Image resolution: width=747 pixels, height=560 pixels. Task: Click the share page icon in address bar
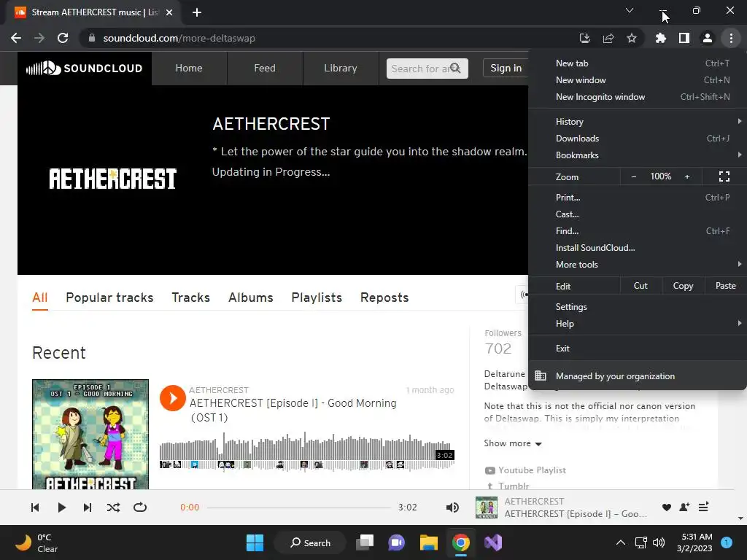[608, 38]
